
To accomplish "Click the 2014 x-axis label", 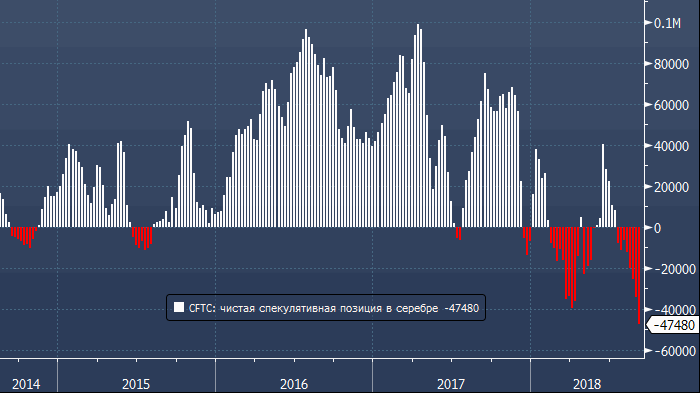I will click(x=26, y=384).
